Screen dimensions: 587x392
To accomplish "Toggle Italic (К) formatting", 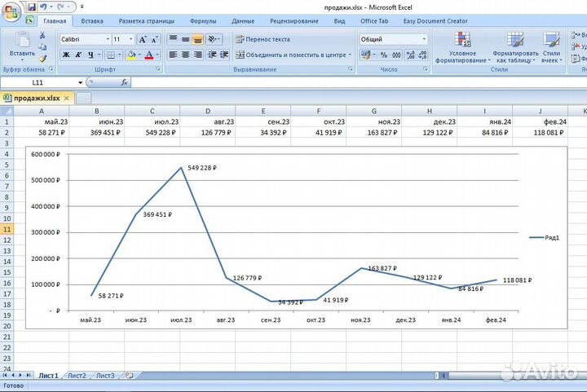I will 78,55.
